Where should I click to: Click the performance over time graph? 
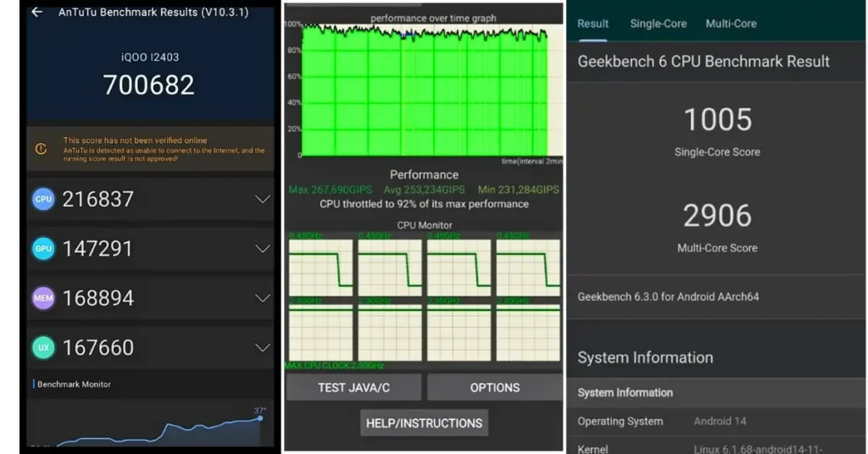424,90
